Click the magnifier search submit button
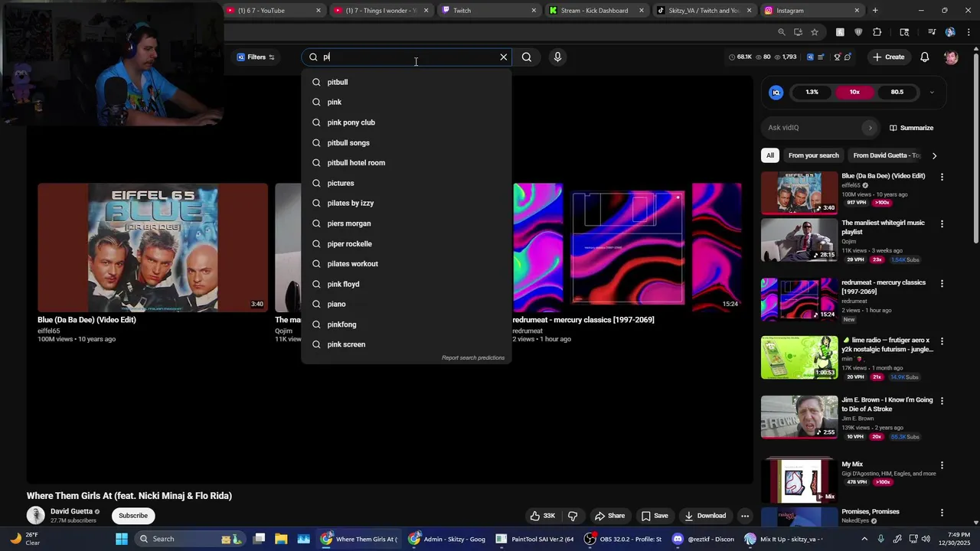The width and height of the screenshot is (980, 551). (527, 57)
